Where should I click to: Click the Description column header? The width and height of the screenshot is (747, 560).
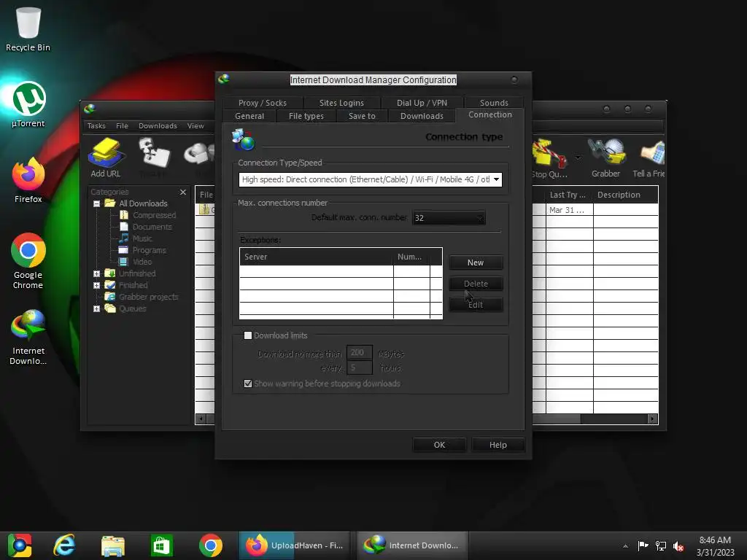[625, 195]
